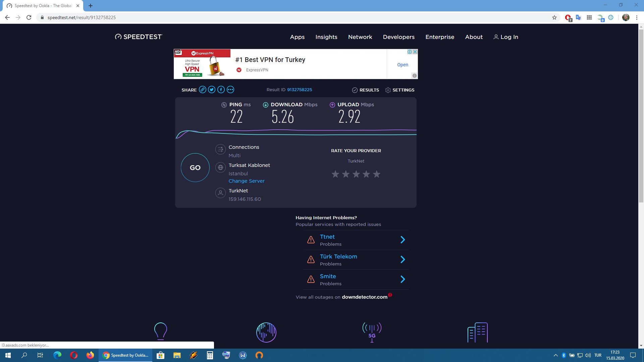Open Windows Start menu
Image resolution: width=644 pixels, height=362 pixels.
click(8, 355)
